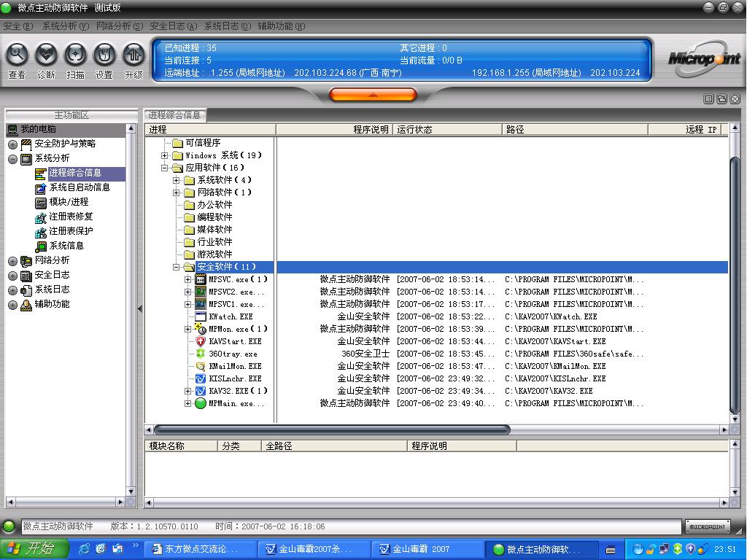Collapse the 安全软件(11) folder
747x560 pixels.
(x=177, y=267)
